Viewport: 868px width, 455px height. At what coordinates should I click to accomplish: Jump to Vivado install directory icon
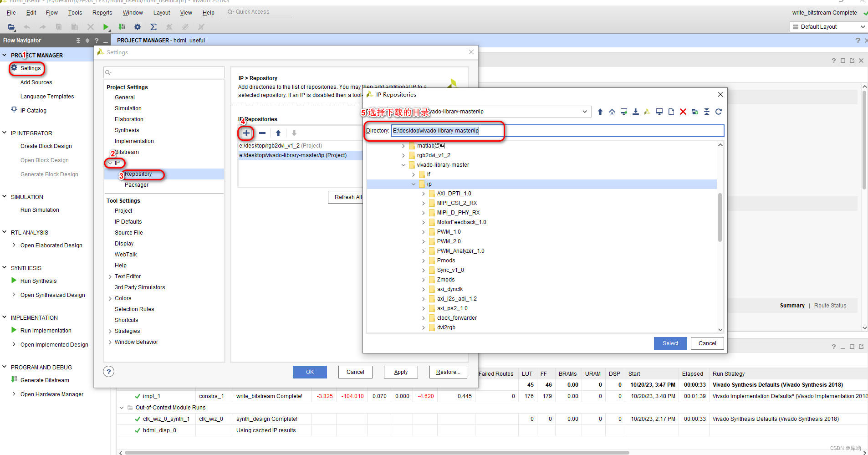pos(647,112)
